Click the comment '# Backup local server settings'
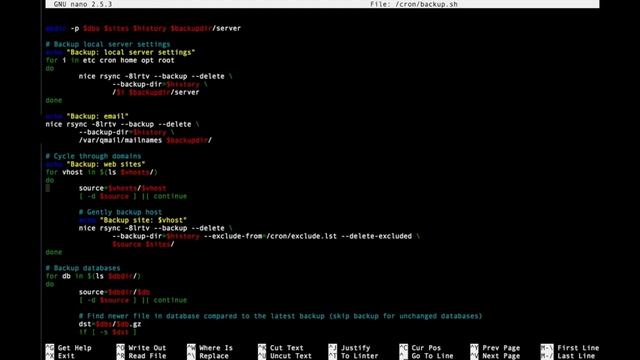The image size is (640, 360). point(108,44)
